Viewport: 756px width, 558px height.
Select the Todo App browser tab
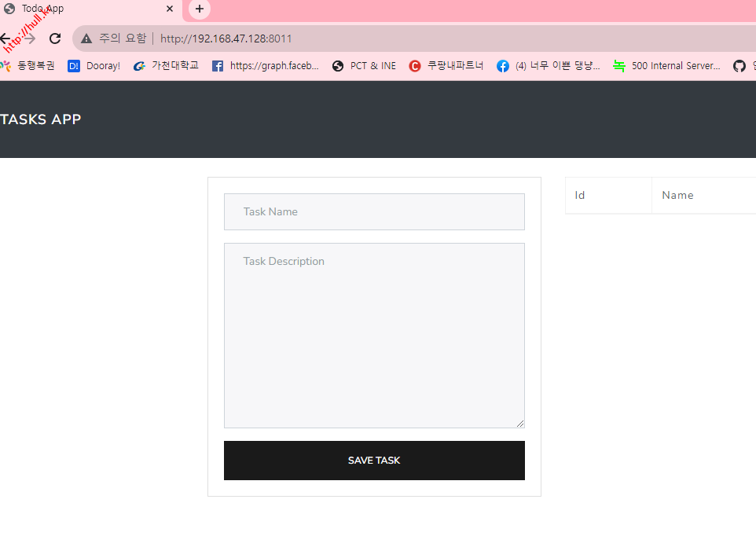click(x=79, y=9)
